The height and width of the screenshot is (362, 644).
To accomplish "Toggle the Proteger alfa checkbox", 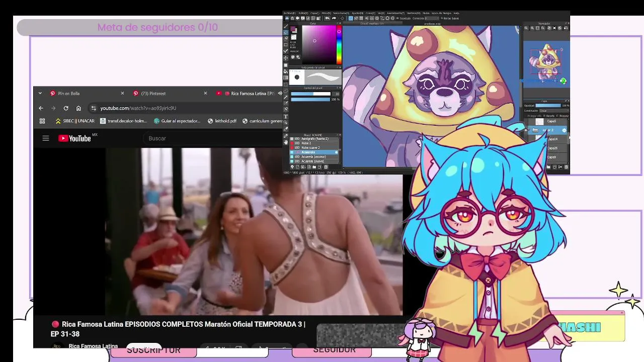I will [x=526, y=116].
